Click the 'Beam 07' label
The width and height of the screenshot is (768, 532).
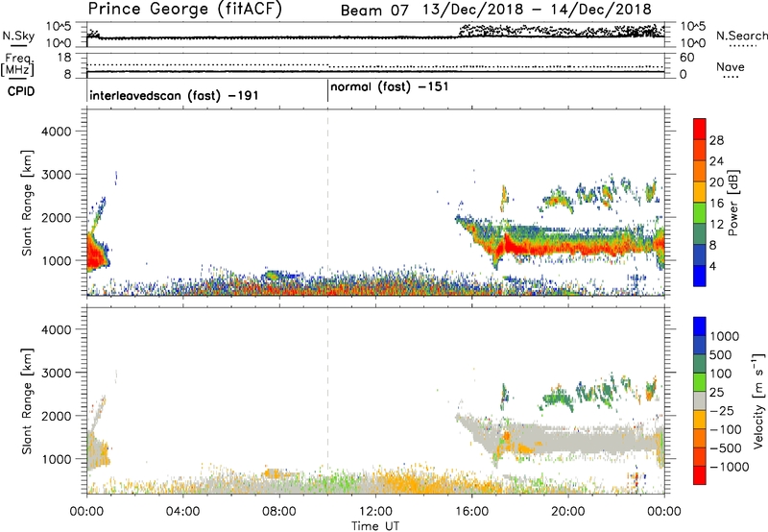(374, 10)
